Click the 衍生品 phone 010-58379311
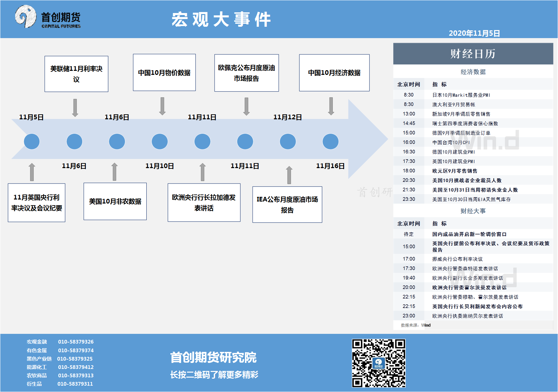 point(75,384)
